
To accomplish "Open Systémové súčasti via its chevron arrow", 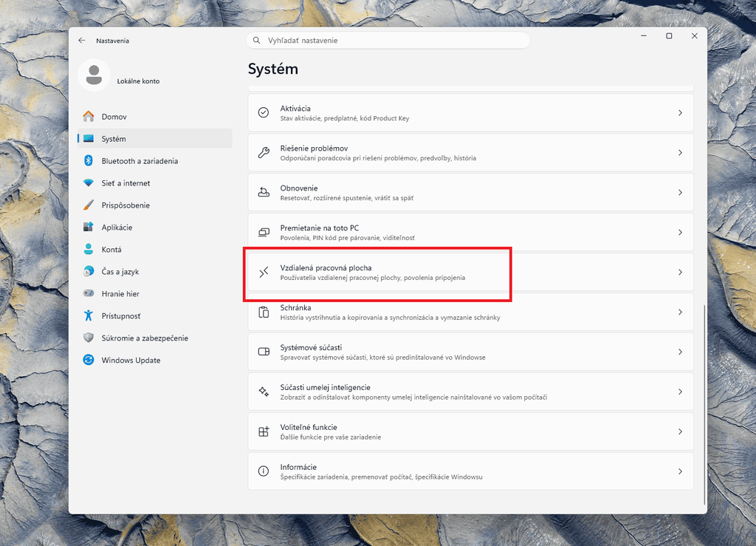I will tap(680, 352).
